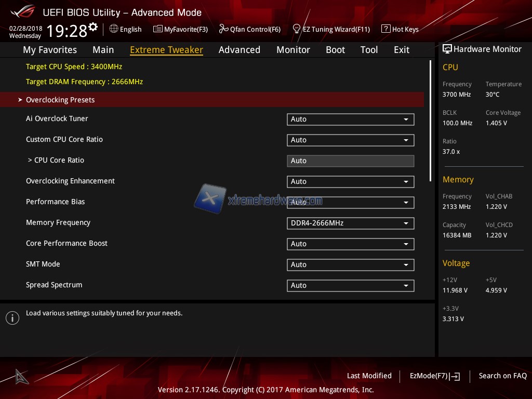Screen dimensions: 532x399
Task: Expand the Overclocking Presets submenu
Action: tap(60, 100)
